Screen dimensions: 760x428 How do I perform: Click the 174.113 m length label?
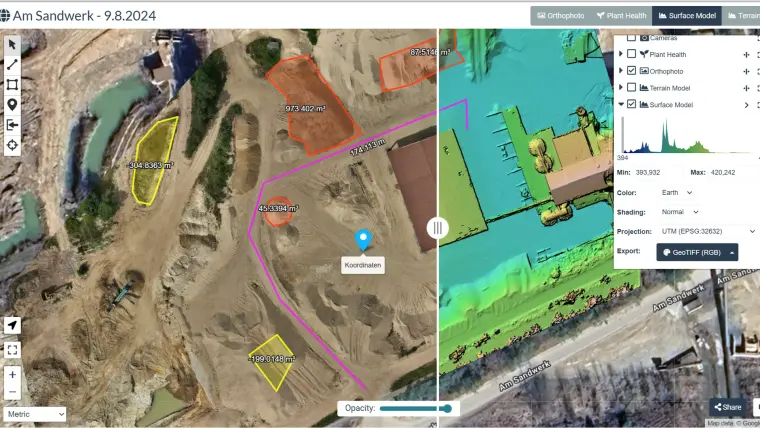pos(367,147)
